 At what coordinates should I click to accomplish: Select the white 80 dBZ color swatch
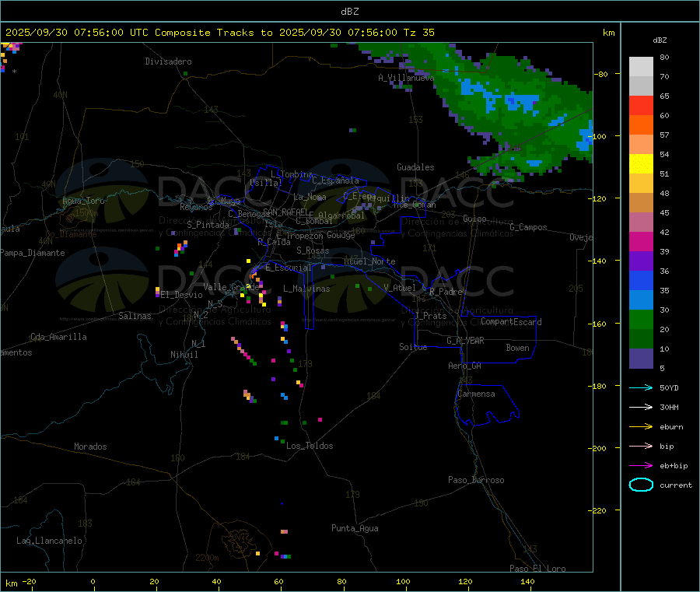pyautogui.click(x=641, y=67)
